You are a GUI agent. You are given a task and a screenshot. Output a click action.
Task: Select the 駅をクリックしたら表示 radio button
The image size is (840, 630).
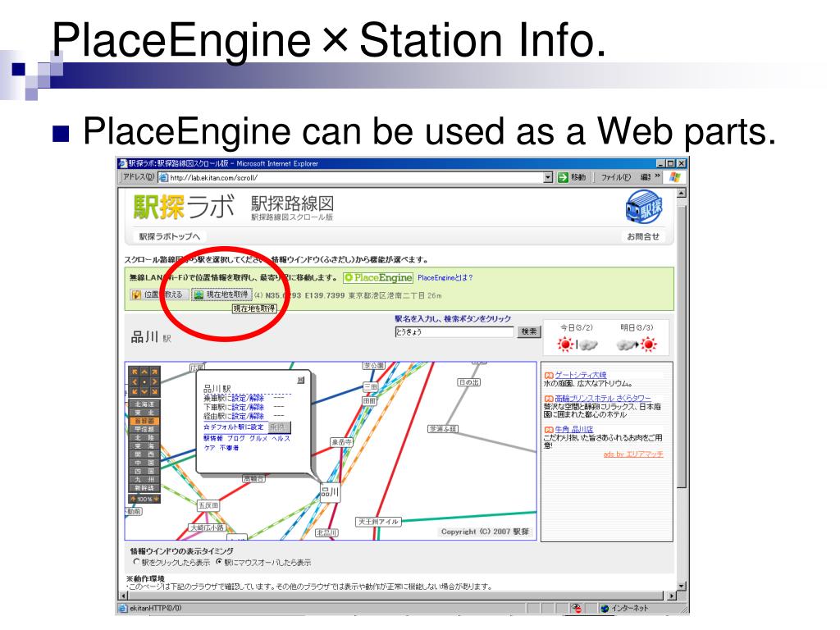click(136, 561)
